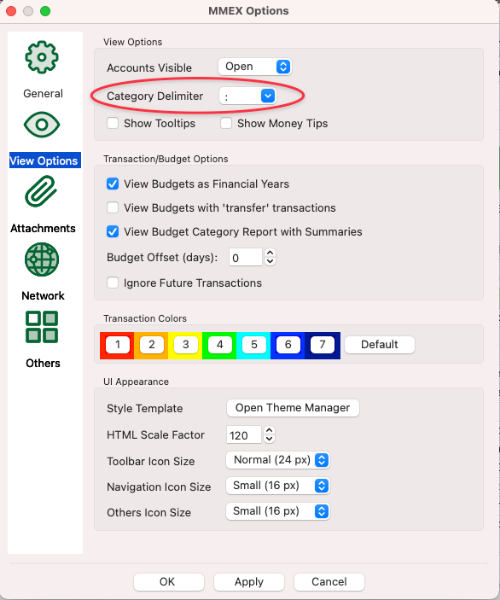Tick Ignore Future Transactions checkbox
The width and height of the screenshot is (500, 600).
click(112, 283)
